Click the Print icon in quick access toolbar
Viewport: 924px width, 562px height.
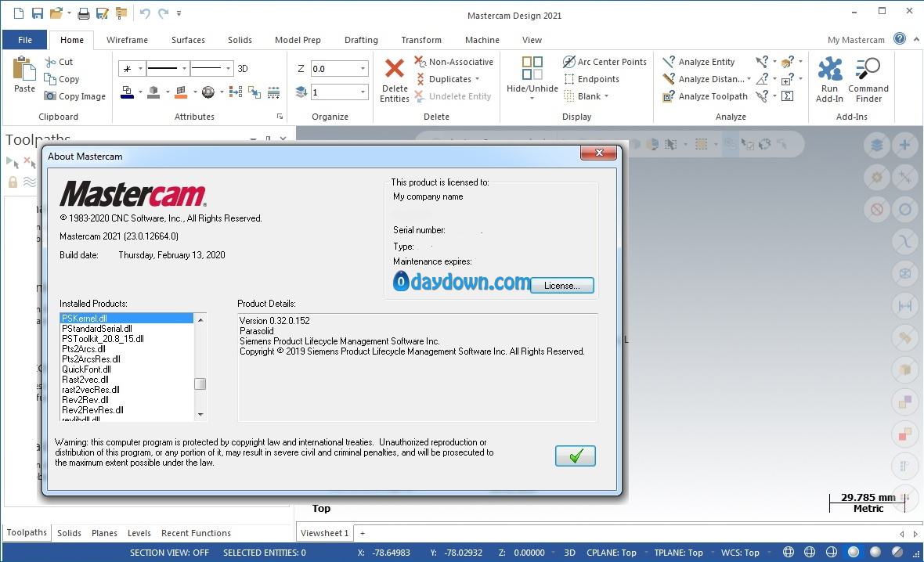pyautogui.click(x=84, y=13)
